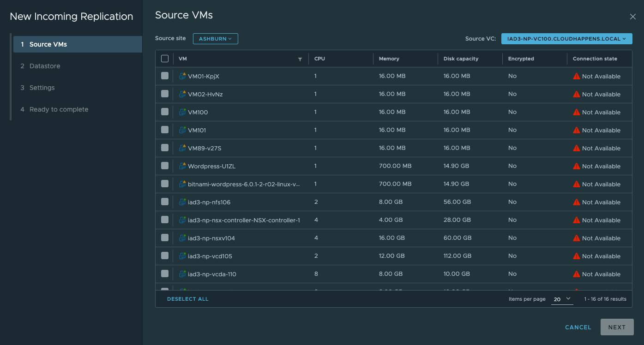The width and height of the screenshot is (644, 345).
Task: Go to the Datastore step
Action: (45, 66)
